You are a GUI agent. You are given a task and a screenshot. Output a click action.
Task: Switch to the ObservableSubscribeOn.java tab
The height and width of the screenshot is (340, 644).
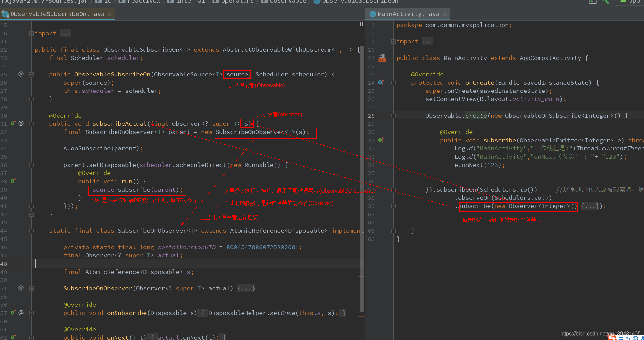coord(57,14)
